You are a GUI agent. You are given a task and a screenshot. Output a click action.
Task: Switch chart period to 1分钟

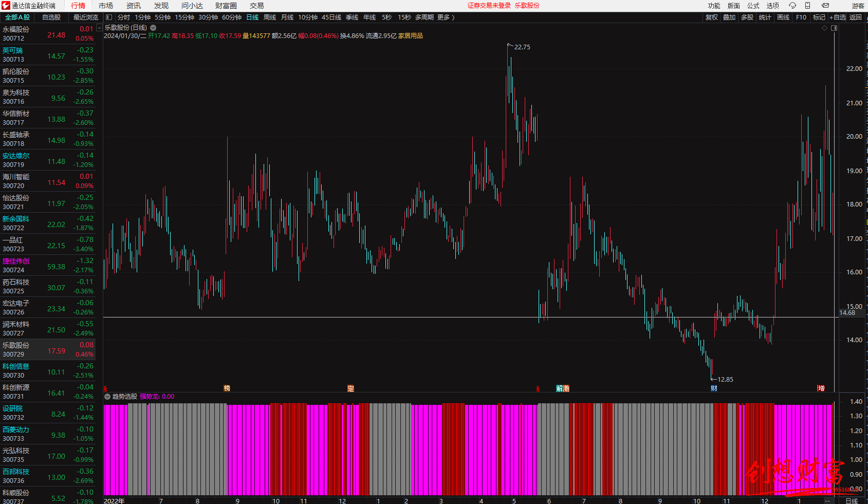[142, 17]
